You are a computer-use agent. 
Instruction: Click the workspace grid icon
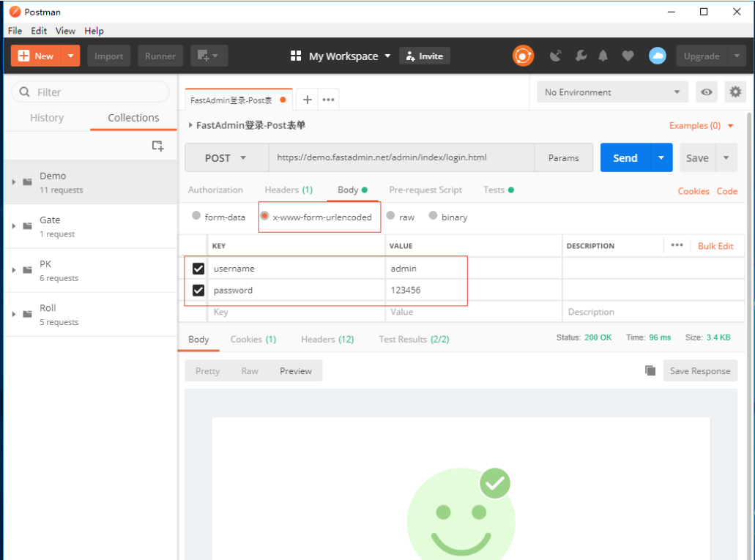coord(296,56)
